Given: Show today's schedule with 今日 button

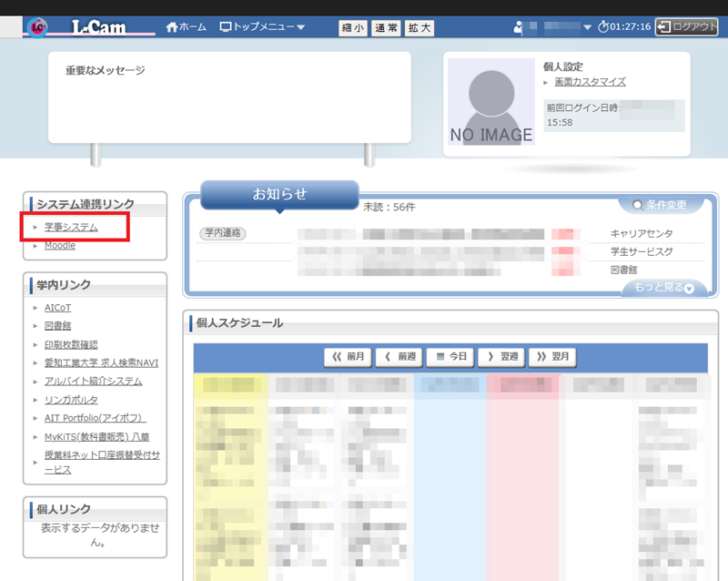Looking at the screenshot, I should click(x=450, y=357).
